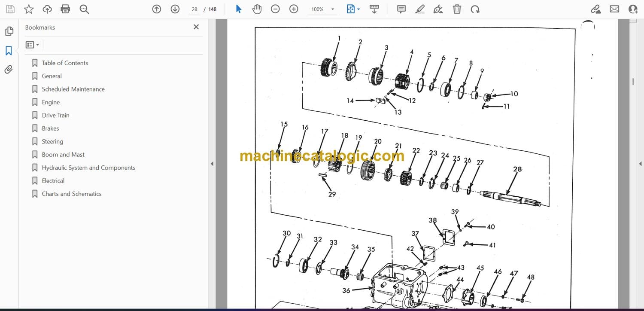Click the vertical document scrollbar

[633, 82]
